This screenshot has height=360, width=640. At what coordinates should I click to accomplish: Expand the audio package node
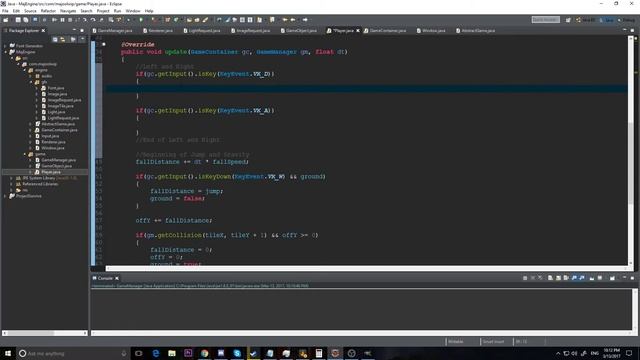coord(31,76)
